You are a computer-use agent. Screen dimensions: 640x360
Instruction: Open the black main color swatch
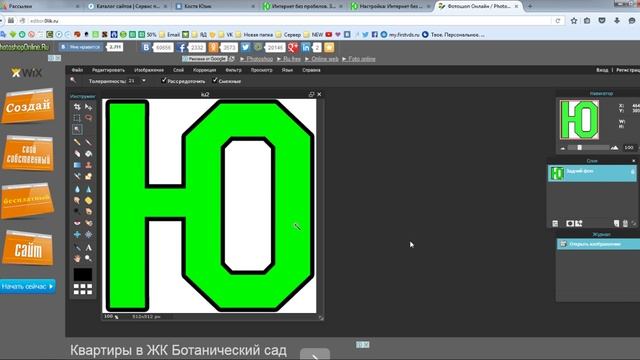(82, 275)
